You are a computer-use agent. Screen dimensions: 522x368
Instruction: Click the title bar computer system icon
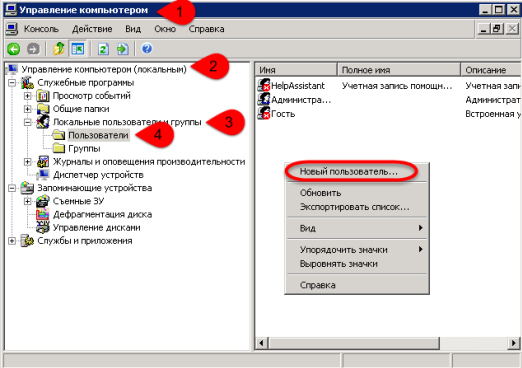10,10
